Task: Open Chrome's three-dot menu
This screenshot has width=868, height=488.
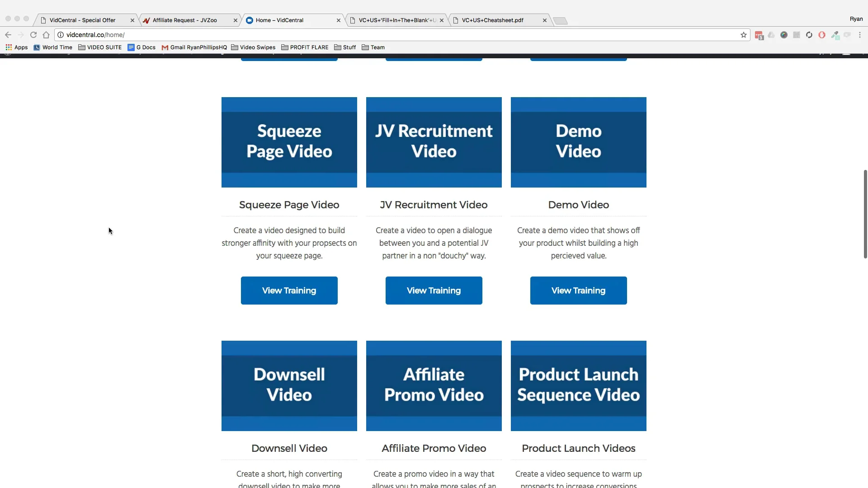Action: pyautogui.click(x=860, y=35)
